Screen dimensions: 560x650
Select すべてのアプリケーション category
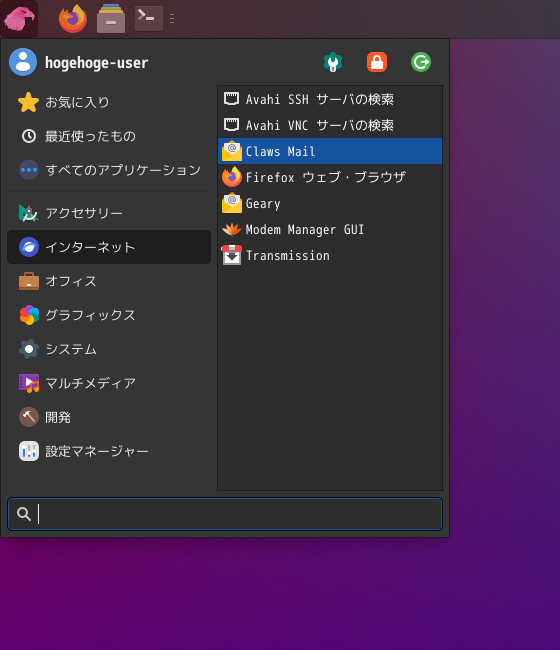click(109, 170)
